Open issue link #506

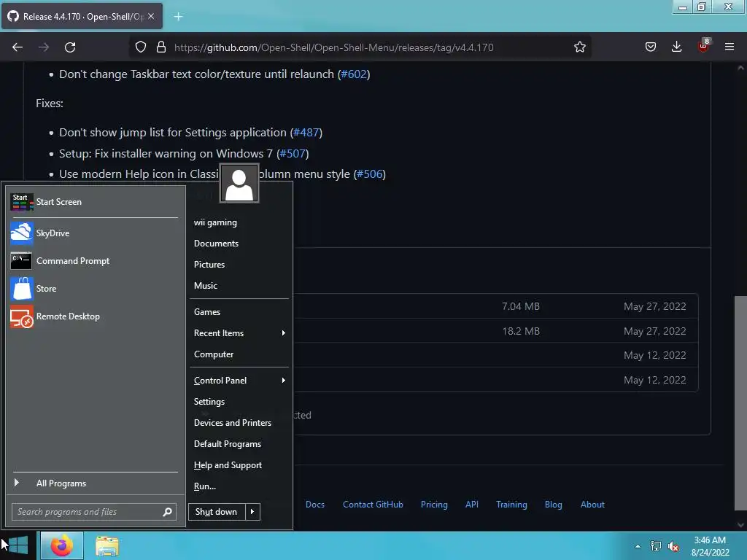[x=370, y=174]
